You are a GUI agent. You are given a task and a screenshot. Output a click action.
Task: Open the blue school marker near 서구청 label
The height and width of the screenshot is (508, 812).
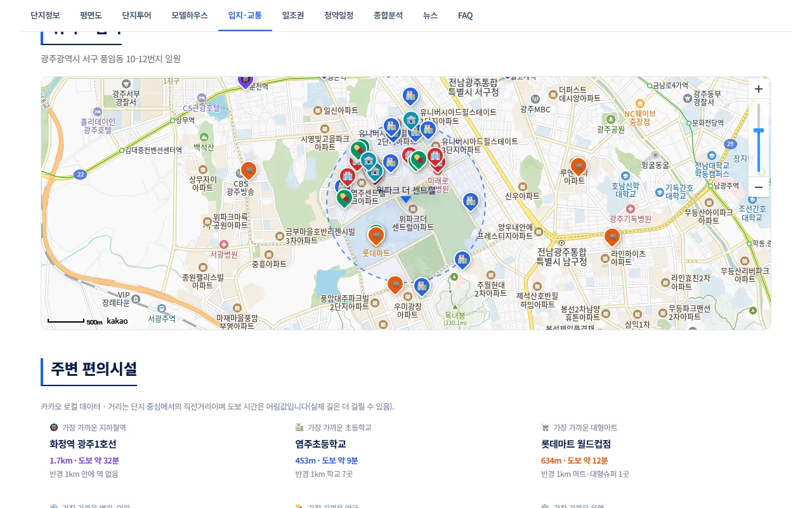(x=410, y=97)
